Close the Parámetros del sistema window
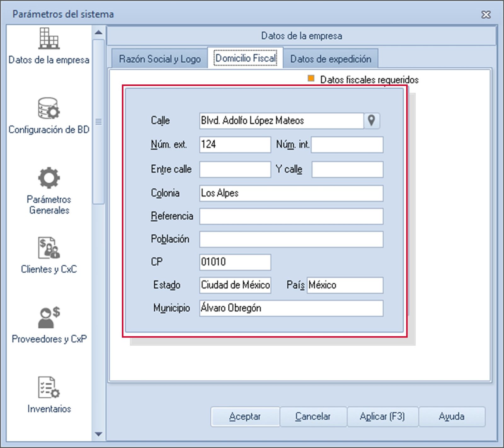504x448 pixels. [486, 14]
